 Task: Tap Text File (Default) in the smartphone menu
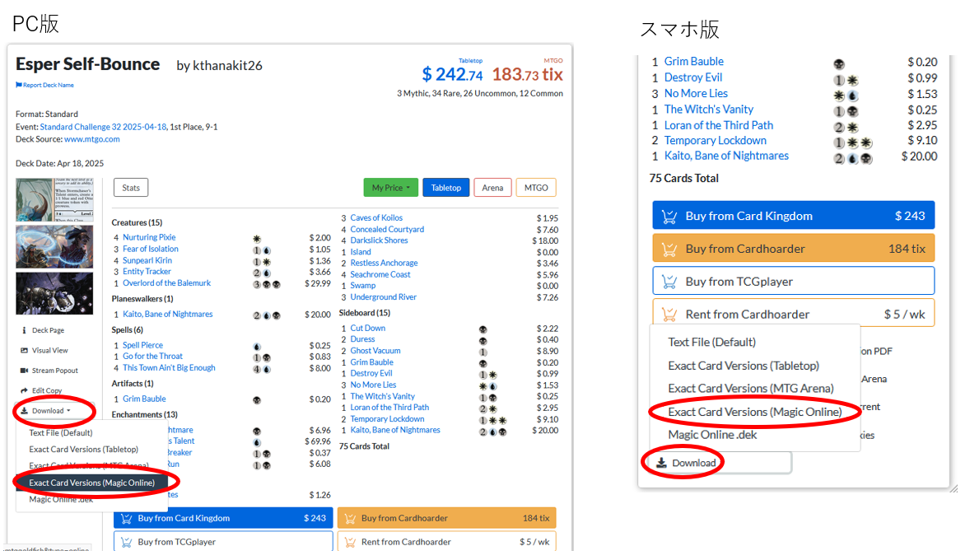(712, 343)
